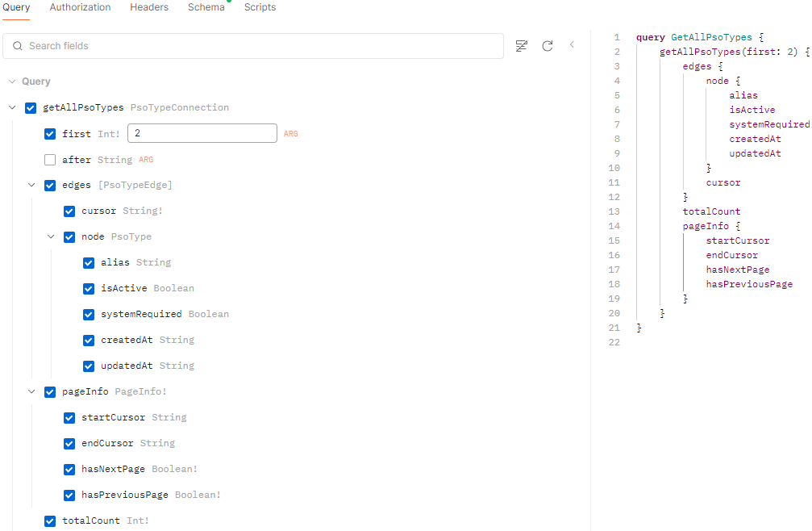Go to the Scripts tab
The height and width of the screenshot is (531, 812).
tap(260, 7)
